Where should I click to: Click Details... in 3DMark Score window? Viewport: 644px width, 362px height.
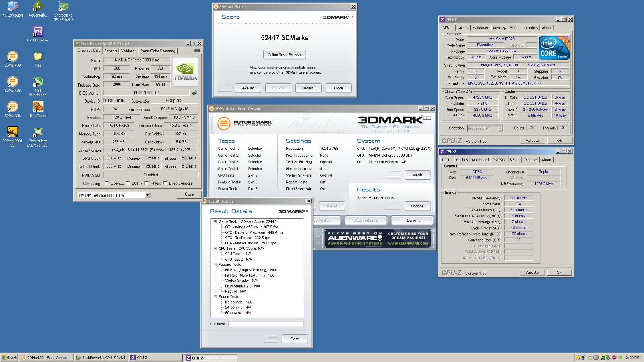click(309, 88)
